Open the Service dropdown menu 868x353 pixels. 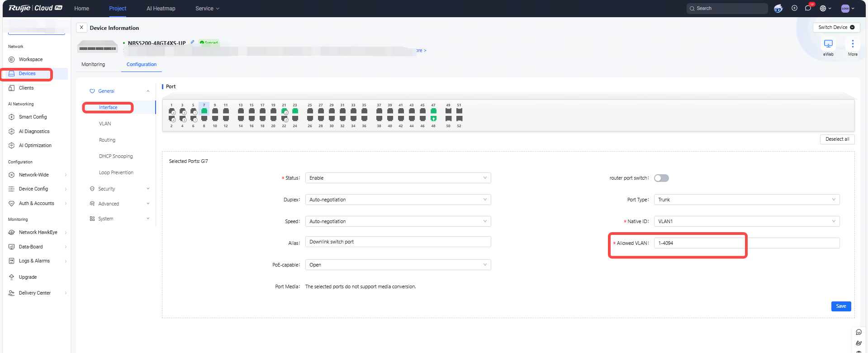207,8
